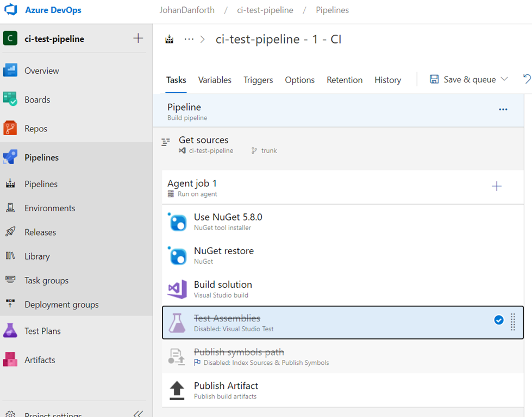Open Test Plans flask icon
The height and width of the screenshot is (417, 532).
coord(10,330)
